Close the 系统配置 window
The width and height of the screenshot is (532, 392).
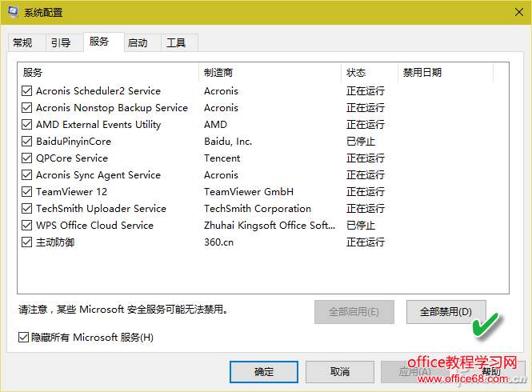point(518,12)
